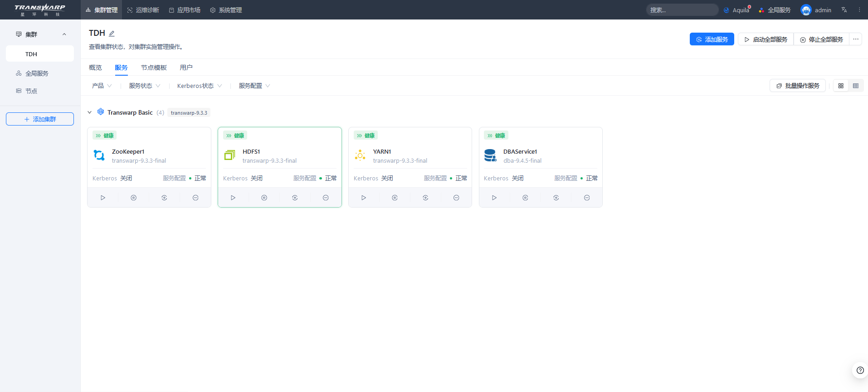Viewport: 868px width, 392px height.
Task: Select the 服务 tab
Action: 121,68
